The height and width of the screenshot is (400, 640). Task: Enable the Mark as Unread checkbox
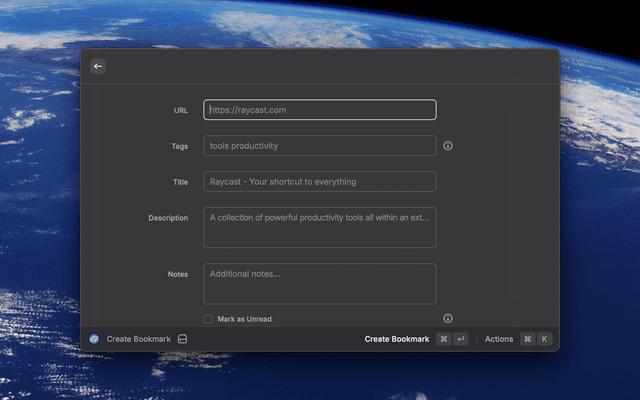(x=208, y=319)
